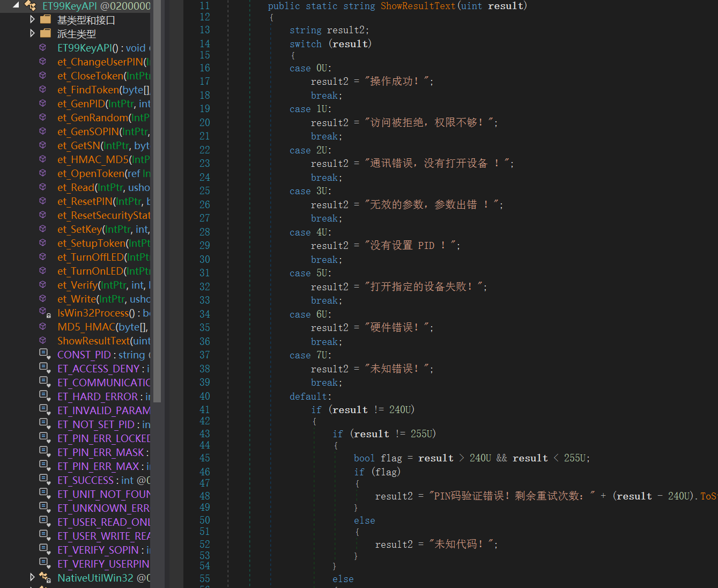718x588 pixels.
Task: Select ET_INVALID_PARAMETER field in tree
Action: 103,410
